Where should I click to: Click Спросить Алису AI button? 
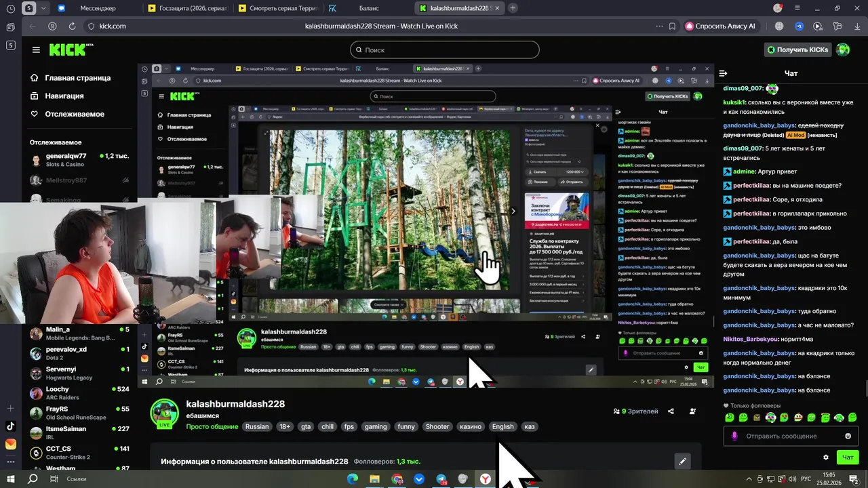pyautogui.click(x=720, y=26)
